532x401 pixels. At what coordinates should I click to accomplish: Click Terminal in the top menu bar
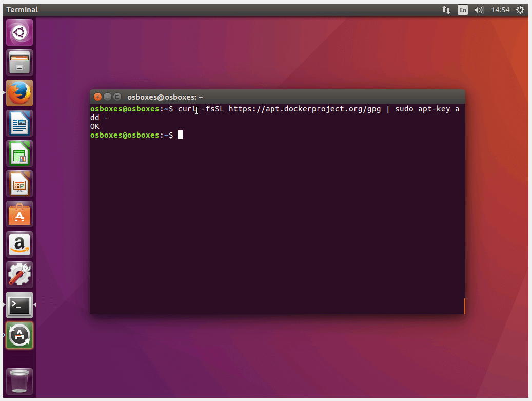[x=22, y=9]
